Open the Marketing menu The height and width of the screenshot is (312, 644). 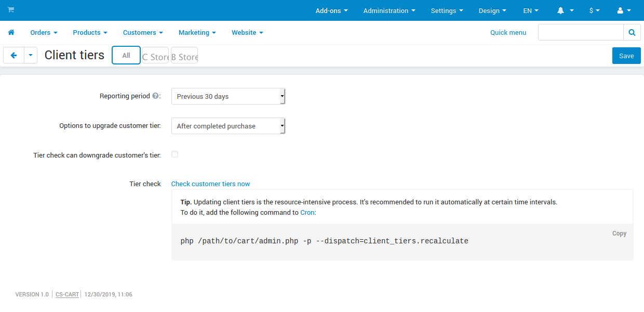click(197, 32)
